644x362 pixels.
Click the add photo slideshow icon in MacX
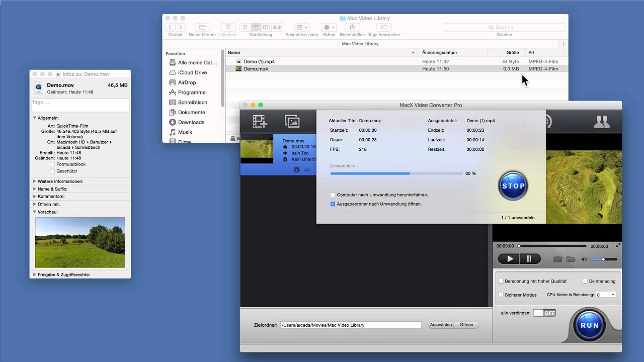[292, 122]
